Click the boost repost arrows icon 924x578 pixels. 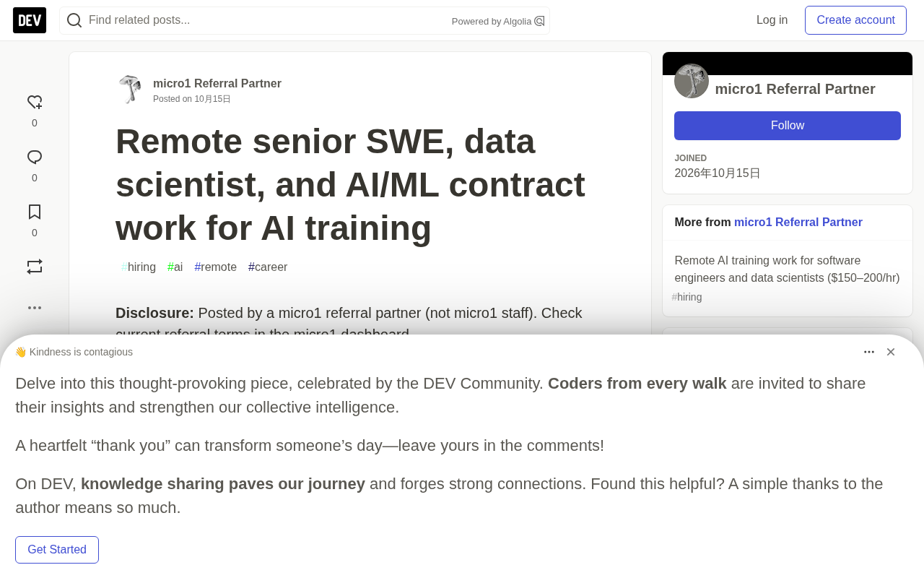[x=35, y=267]
